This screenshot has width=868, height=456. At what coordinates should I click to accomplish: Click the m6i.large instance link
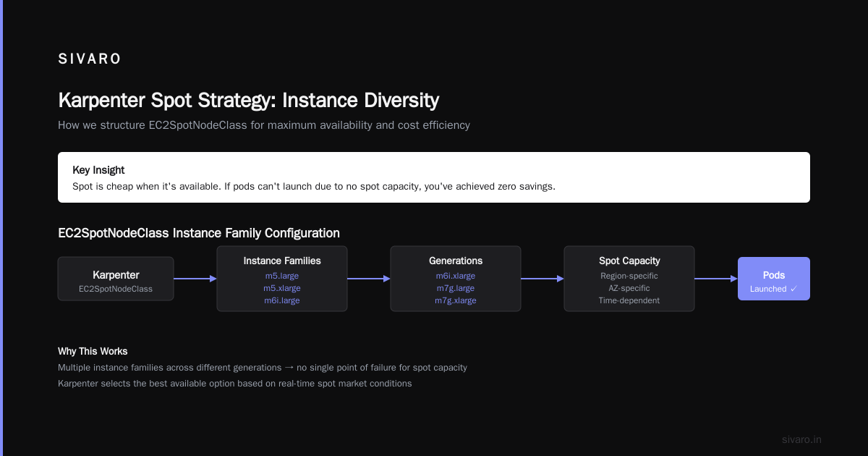282,300
